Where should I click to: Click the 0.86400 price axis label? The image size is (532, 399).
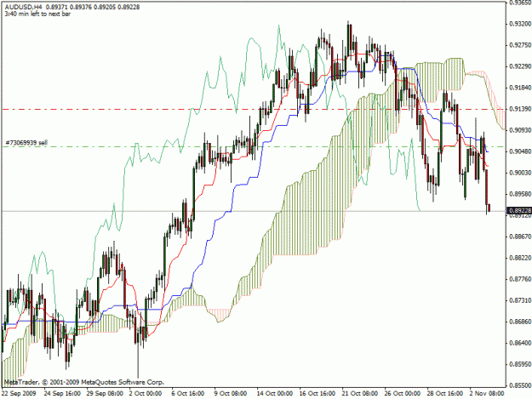coord(520,343)
